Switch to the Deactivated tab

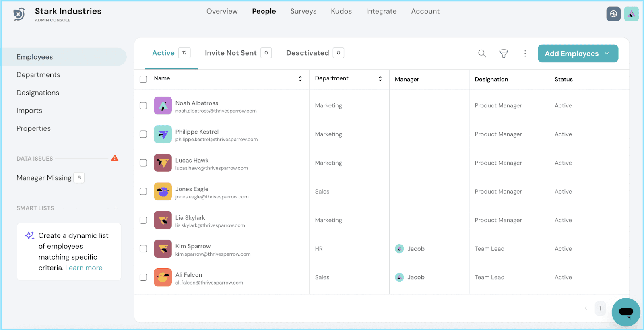coord(308,53)
